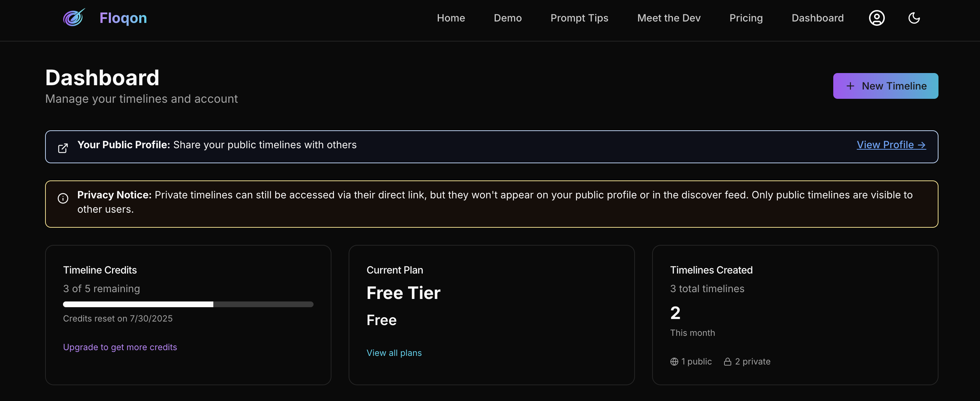980x401 pixels.
Task: Open the Pricing page
Action: [746, 18]
